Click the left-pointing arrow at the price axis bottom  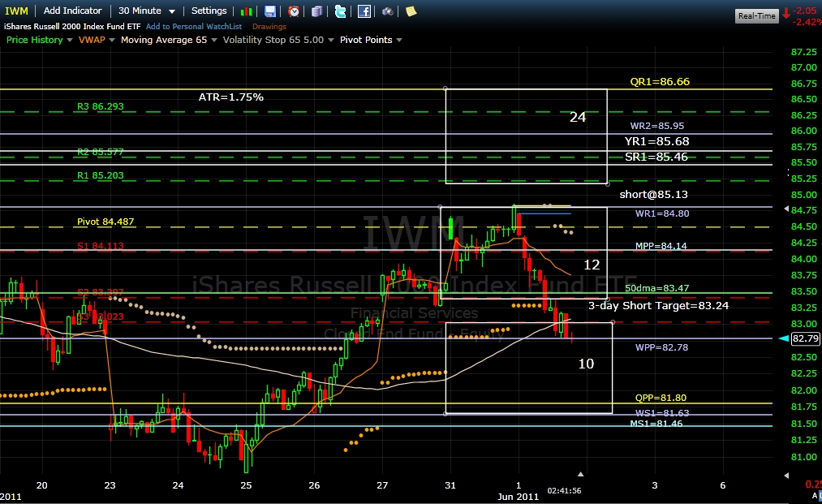(786, 475)
